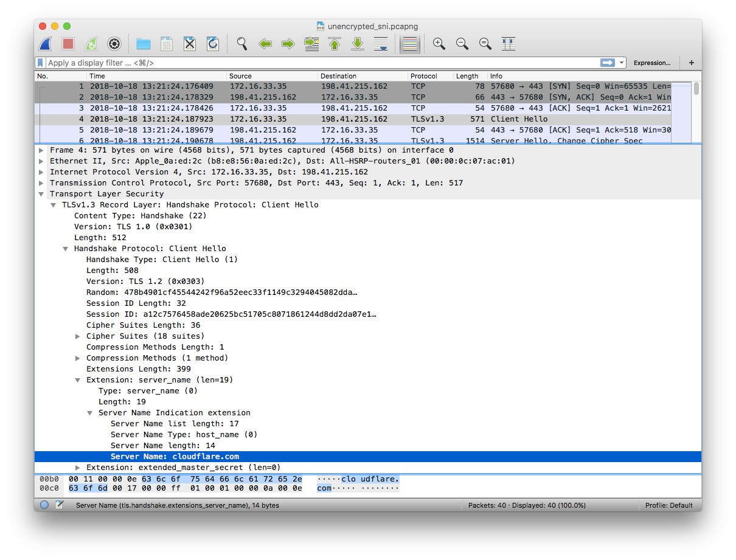The height and width of the screenshot is (560, 736).
Task: Restart the current capture
Action: pos(91,44)
